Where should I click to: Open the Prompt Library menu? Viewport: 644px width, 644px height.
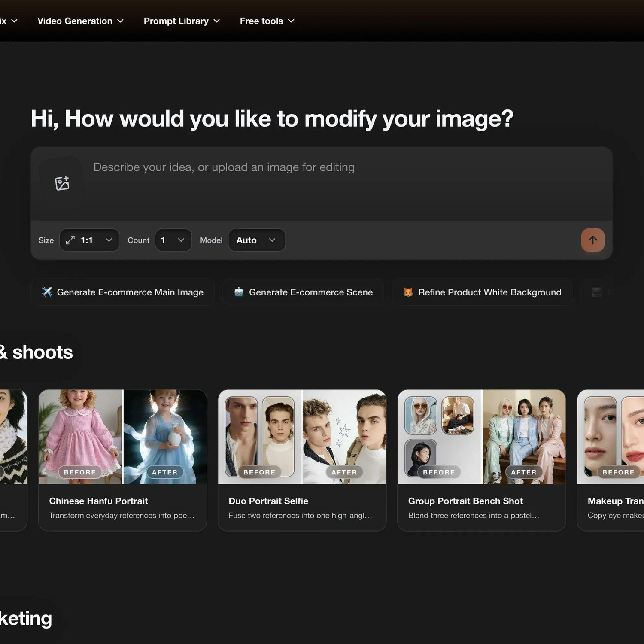(182, 21)
